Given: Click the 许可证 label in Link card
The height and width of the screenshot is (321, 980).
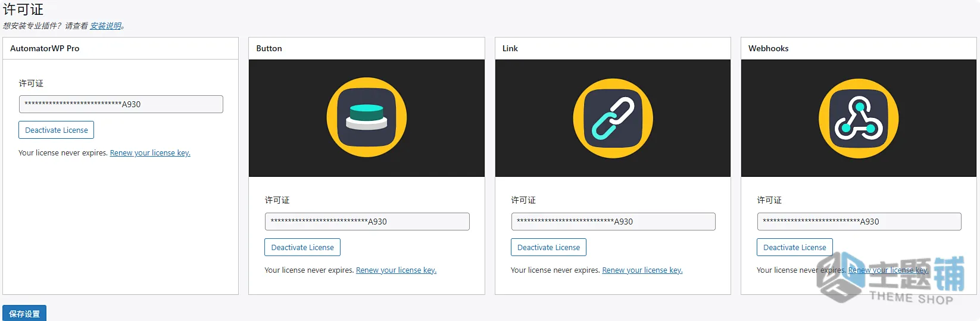Looking at the screenshot, I should (523, 200).
